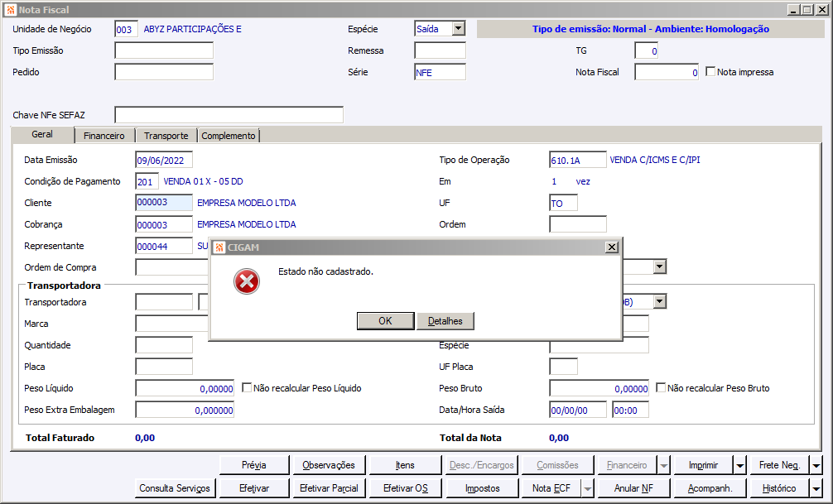Click the Remessa input field

tap(440, 50)
